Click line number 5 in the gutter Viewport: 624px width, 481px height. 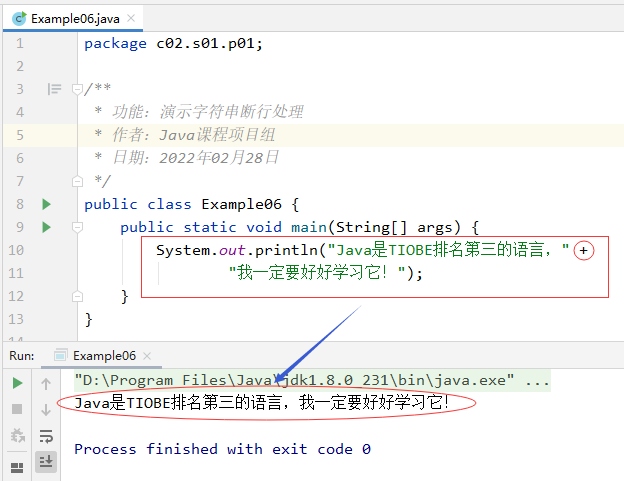[x=20, y=135]
